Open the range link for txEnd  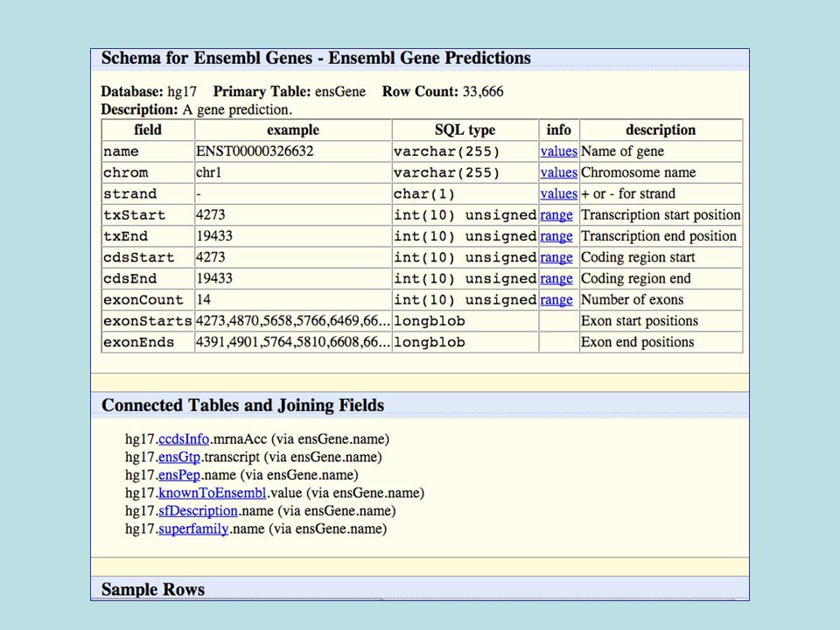[x=556, y=236]
